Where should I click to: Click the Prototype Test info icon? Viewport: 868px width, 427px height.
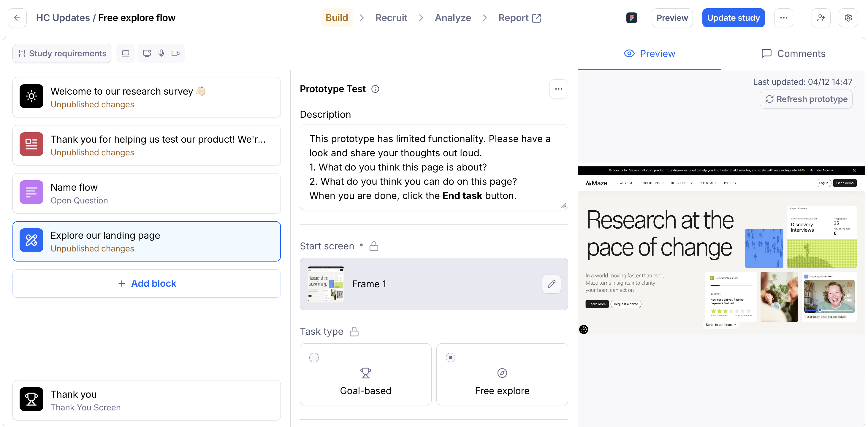pos(375,89)
